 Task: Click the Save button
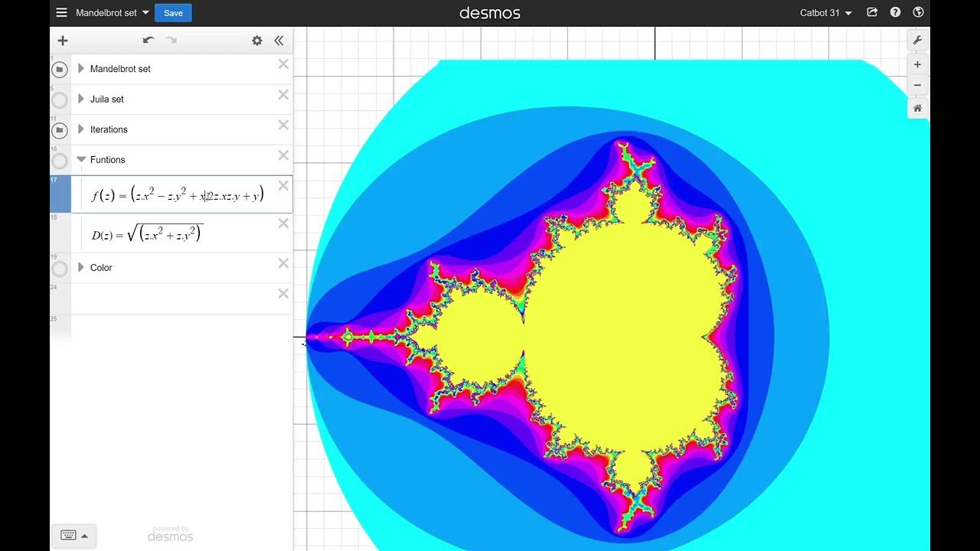[x=173, y=12]
